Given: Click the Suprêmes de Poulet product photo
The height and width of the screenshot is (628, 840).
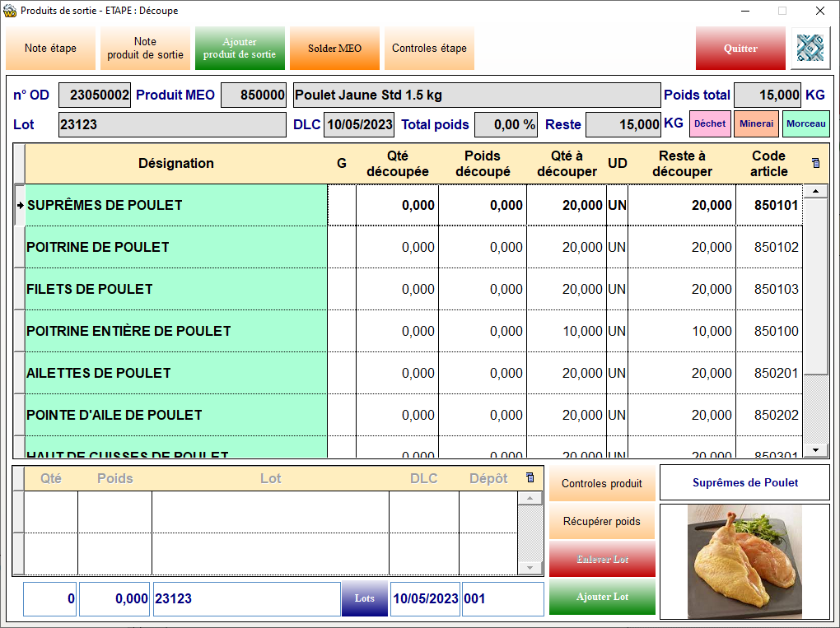Looking at the screenshot, I should (x=744, y=561).
